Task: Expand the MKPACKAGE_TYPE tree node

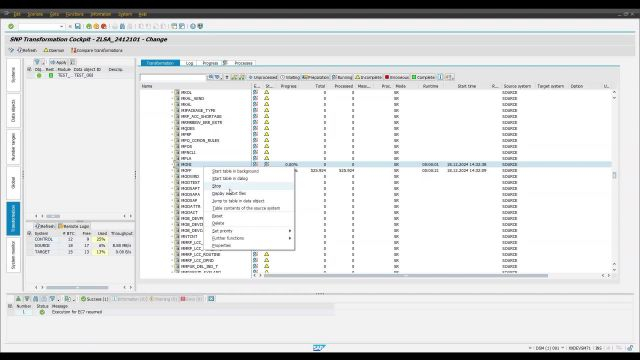Action: [172, 110]
